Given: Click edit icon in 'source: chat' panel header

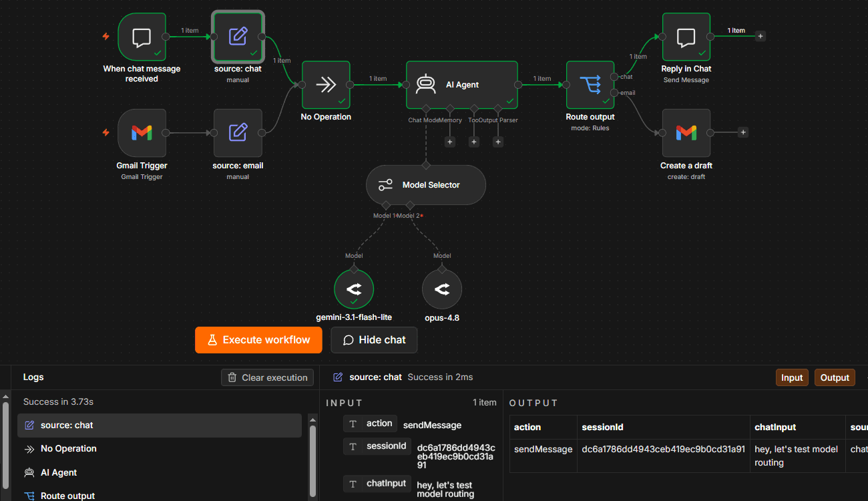Looking at the screenshot, I should 338,377.
